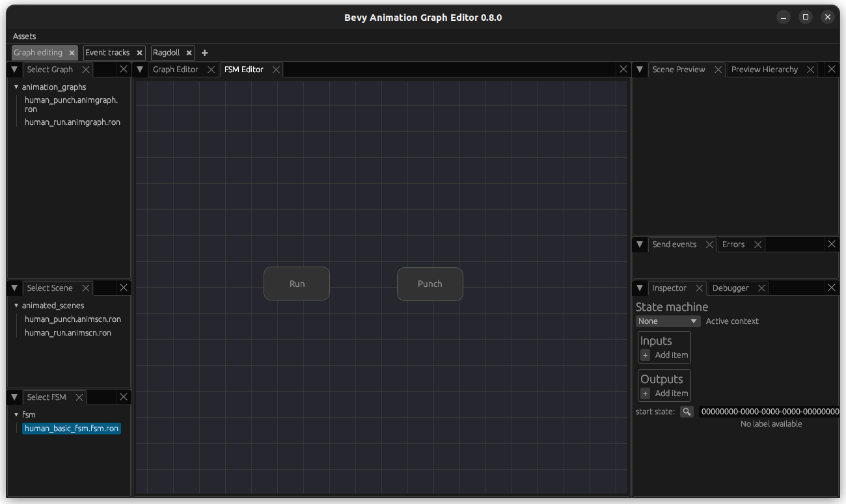The image size is (846, 504).
Task: Collapse the animation_graphs tree folder
Action: click(16, 86)
